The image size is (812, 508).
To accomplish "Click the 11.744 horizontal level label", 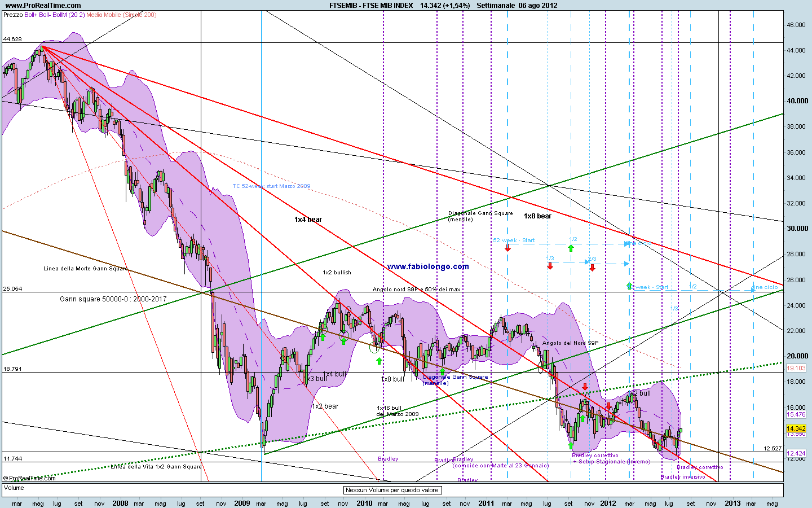I will tap(12, 458).
